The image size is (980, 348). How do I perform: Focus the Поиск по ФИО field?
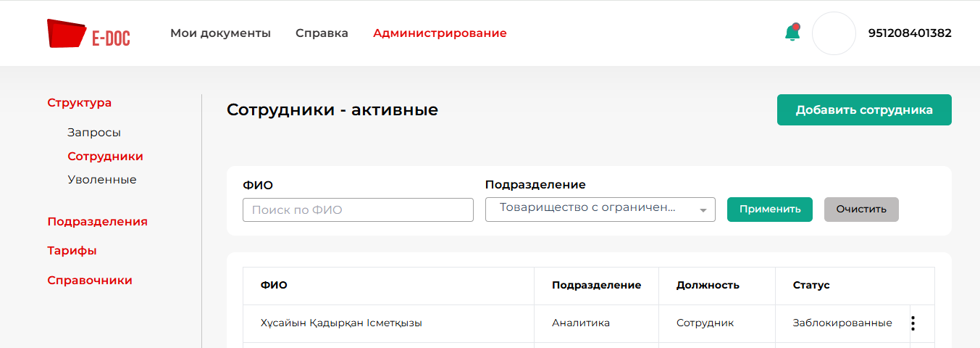(358, 210)
